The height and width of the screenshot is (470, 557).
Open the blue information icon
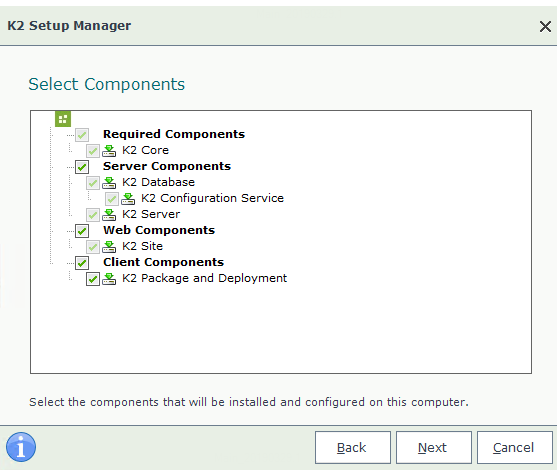[21, 447]
